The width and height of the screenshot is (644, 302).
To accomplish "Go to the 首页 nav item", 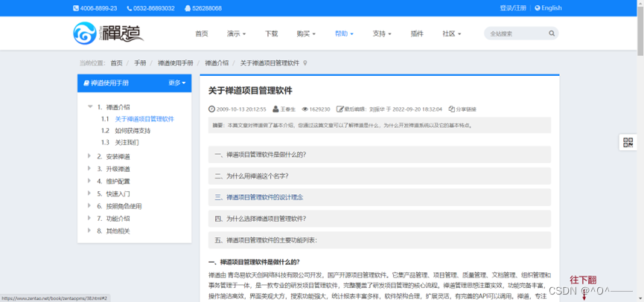I will (x=202, y=33).
